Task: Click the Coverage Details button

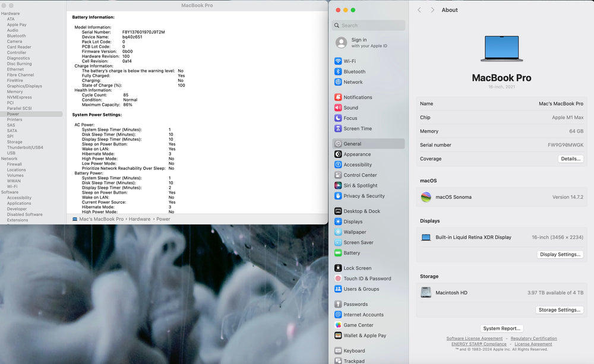Action: (x=570, y=159)
